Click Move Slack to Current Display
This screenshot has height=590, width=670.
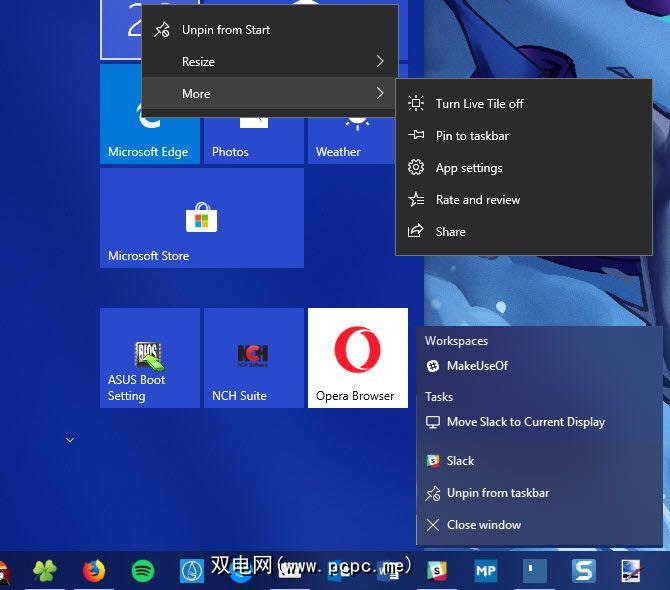[x=525, y=422]
